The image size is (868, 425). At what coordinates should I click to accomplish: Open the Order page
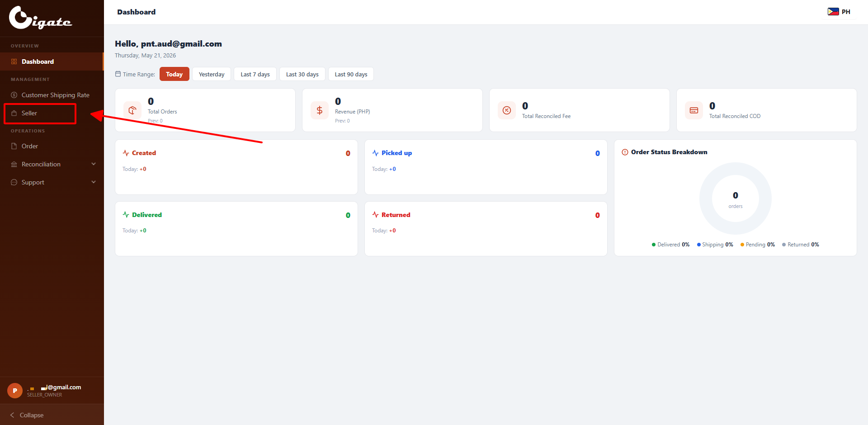[x=52, y=146]
